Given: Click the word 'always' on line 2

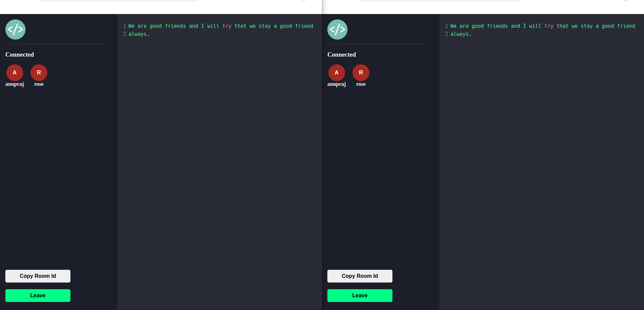Looking at the screenshot, I should (x=138, y=34).
